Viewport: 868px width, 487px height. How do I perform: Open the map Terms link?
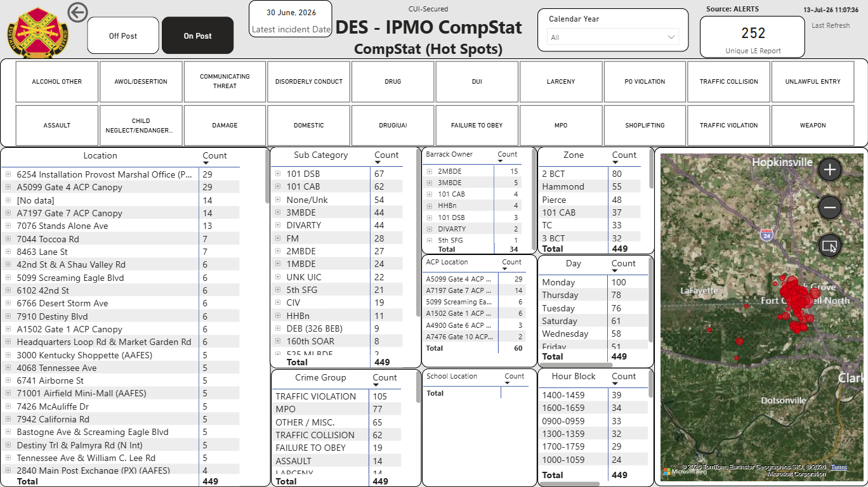839,467
